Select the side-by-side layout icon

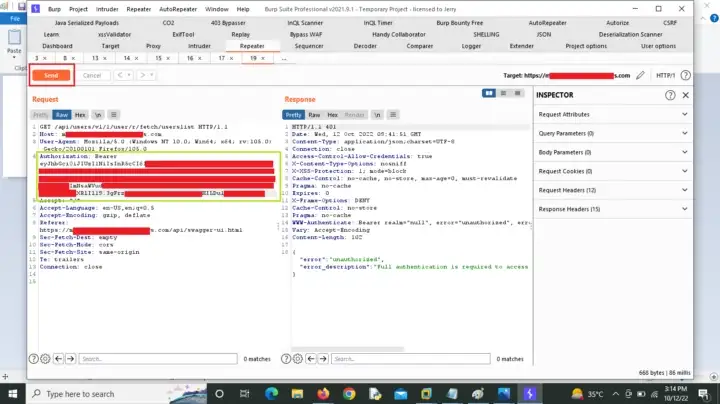pos(489,94)
